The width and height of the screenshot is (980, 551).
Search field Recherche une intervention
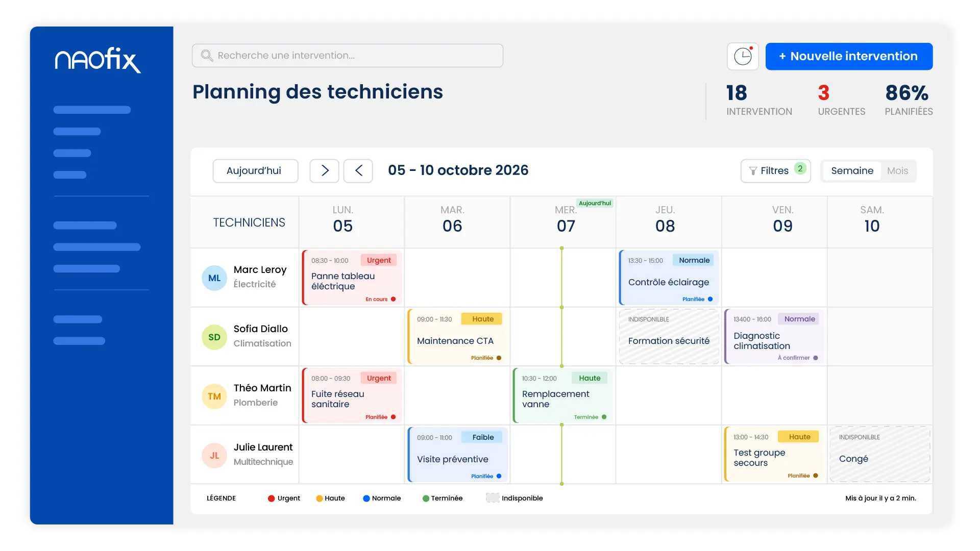348,55
